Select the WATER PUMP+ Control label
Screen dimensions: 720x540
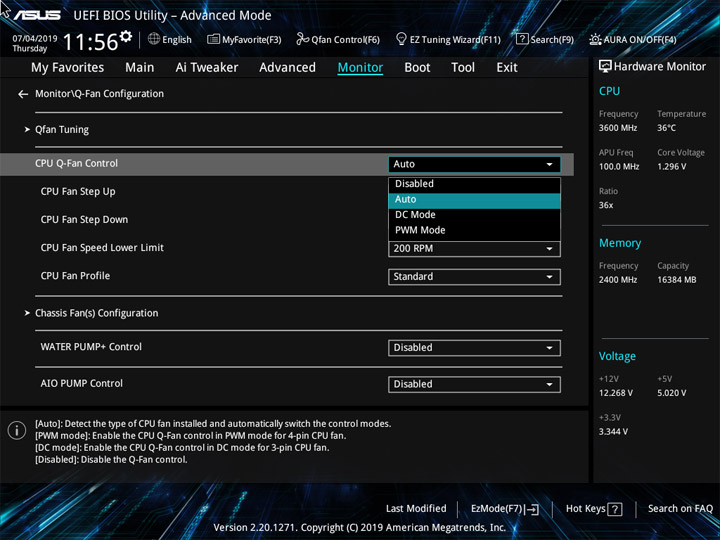[91, 347]
